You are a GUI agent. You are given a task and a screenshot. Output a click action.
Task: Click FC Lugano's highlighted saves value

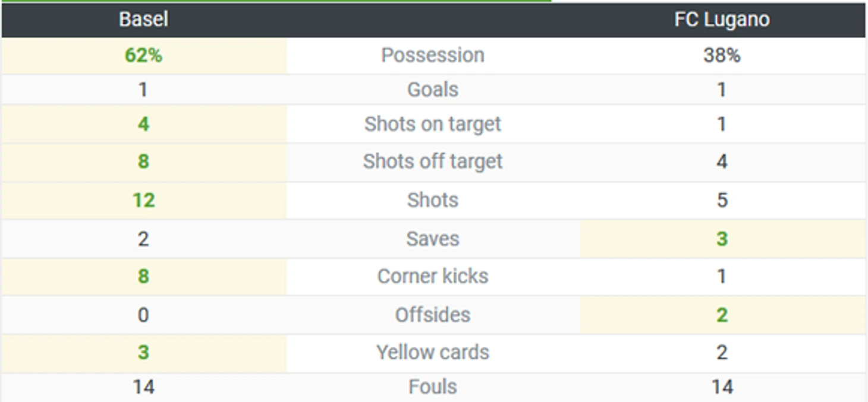(x=722, y=239)
